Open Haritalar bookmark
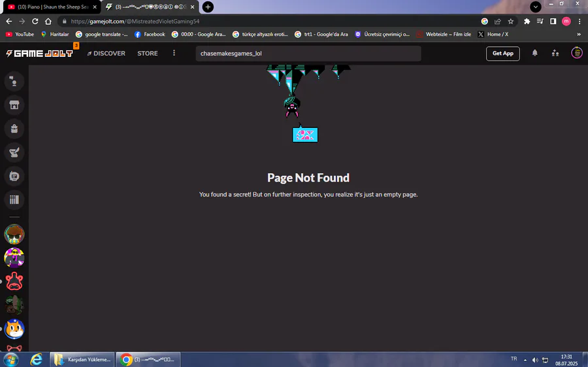Image resolution: width=588 pixels, height=367 pixels. click(x=55, y=34)
